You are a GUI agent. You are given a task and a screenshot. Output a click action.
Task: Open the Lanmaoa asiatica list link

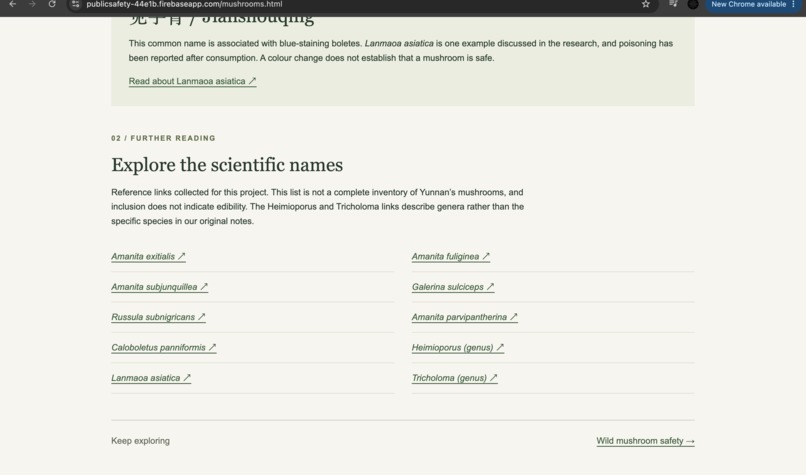coord(151,378)
